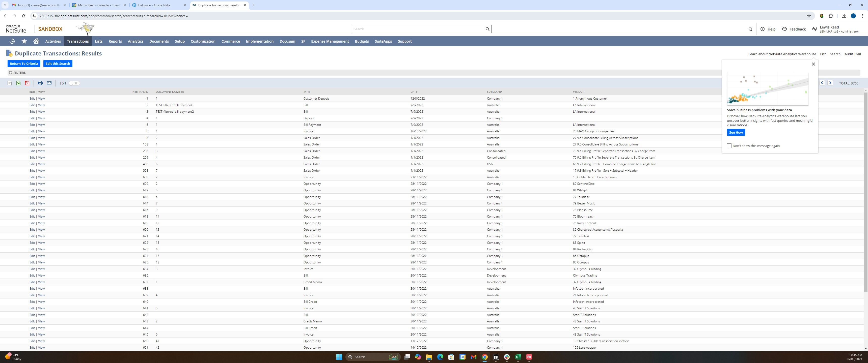Export results to Excel icon
The width and height of the screenshot is (868, 363).
pos(18,83)
